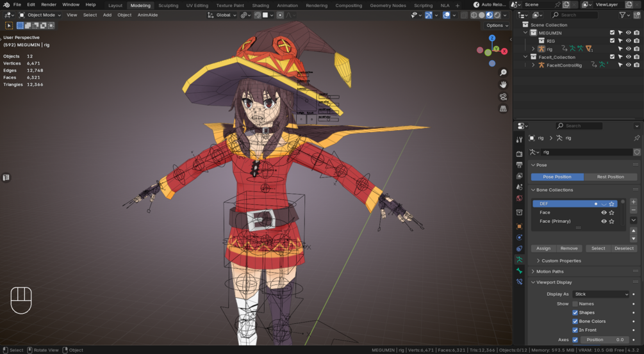This screenshot has width=644, height=354.
Task: Toggle camera view icon in viewport
Action: (503, 97)
